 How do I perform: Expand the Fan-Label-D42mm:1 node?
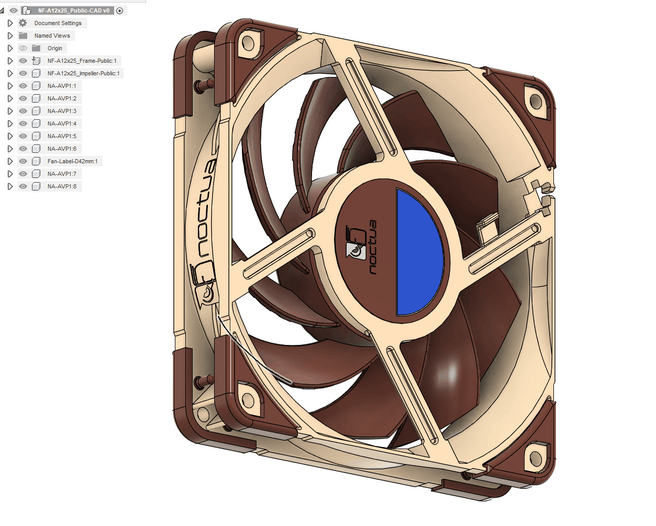coord(10,161)
